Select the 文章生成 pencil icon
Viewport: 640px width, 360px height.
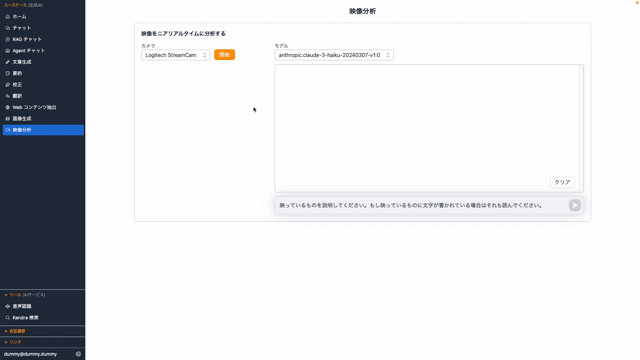click(x=7, y=62)
